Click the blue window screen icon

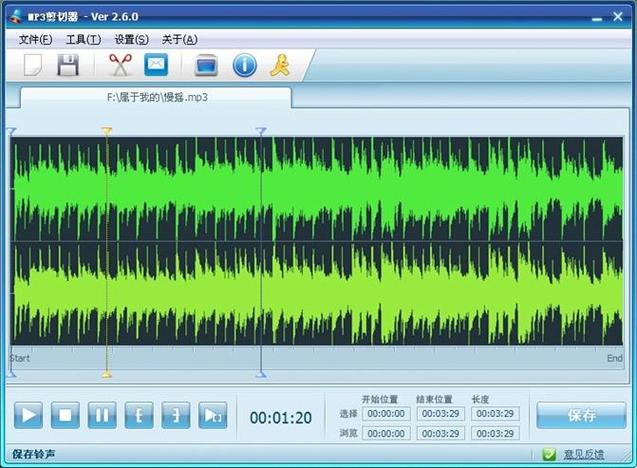[206, 65]
